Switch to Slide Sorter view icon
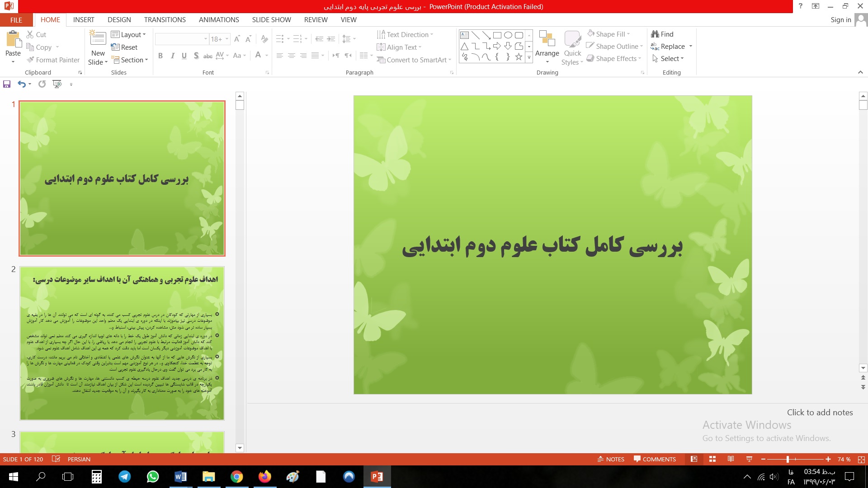Viewport: 868px width, 488px height. (712, 459)
